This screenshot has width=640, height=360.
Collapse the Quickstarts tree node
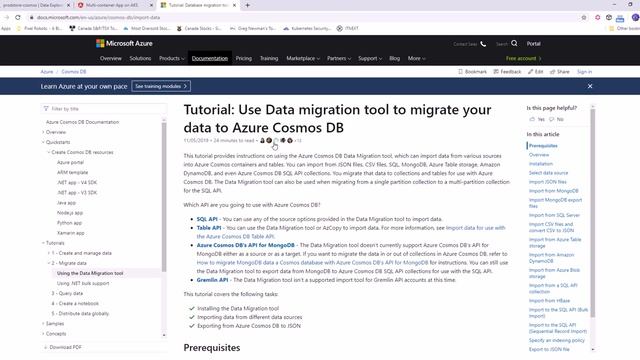43,142
